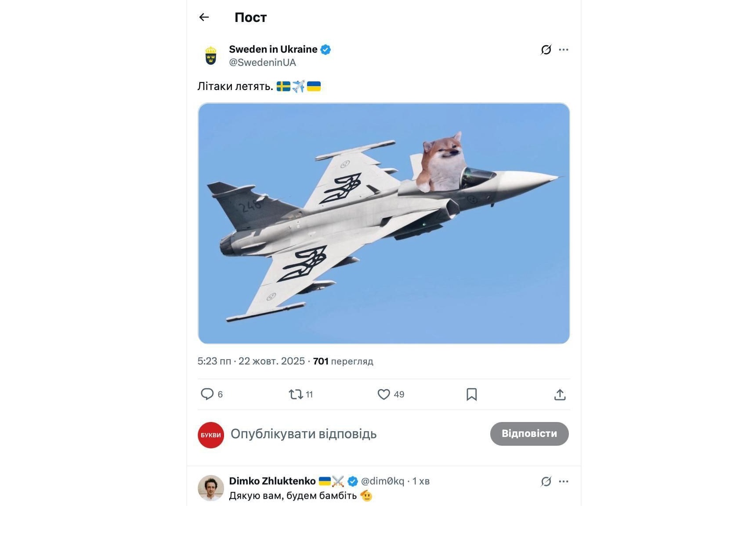Open more options on Dimko's reply

[x=564, y=481]
